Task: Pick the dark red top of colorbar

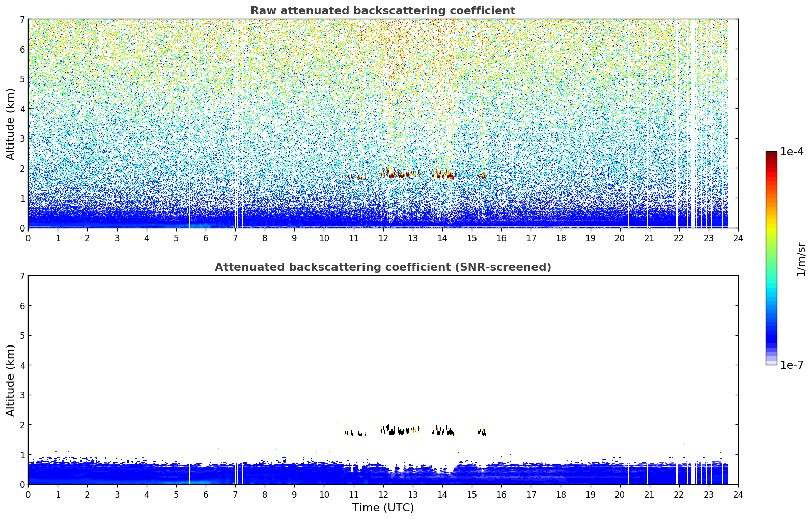Action: (x=771, y=155)
